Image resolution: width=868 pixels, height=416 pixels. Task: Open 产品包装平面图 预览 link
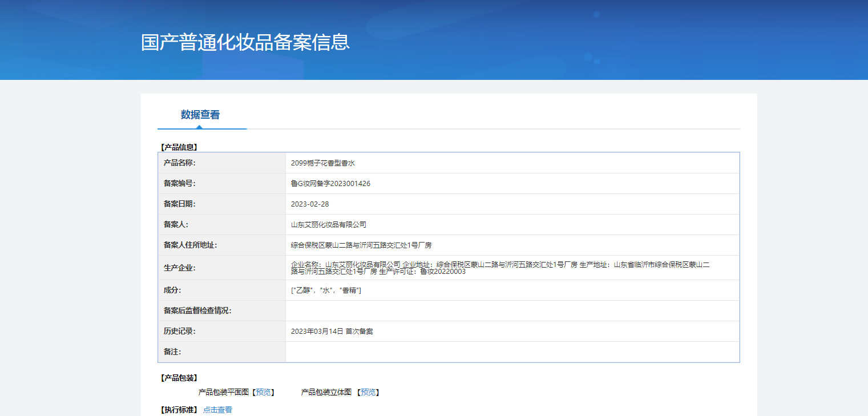[263, 392]
